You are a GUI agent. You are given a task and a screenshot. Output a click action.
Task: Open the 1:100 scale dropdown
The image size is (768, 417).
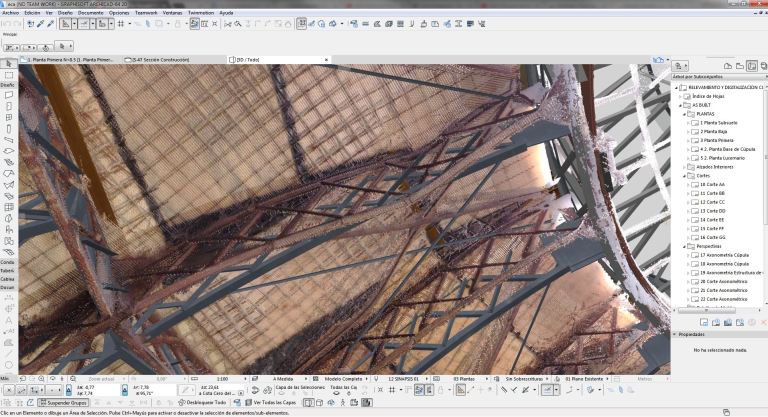coord(224,380)
